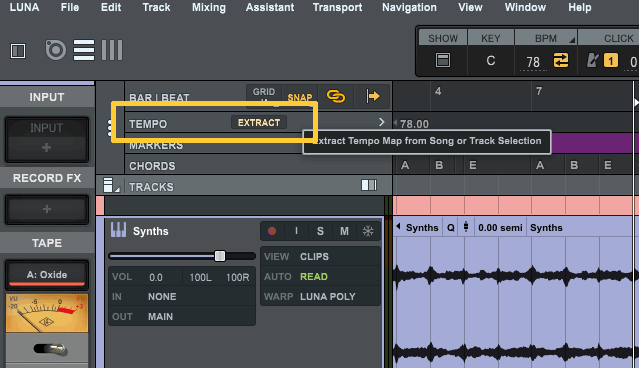Image resolution: width=639 pixels, height=368 pixels.
Task: Open the BPM header dropdown corner
Action: pos(572,40)
